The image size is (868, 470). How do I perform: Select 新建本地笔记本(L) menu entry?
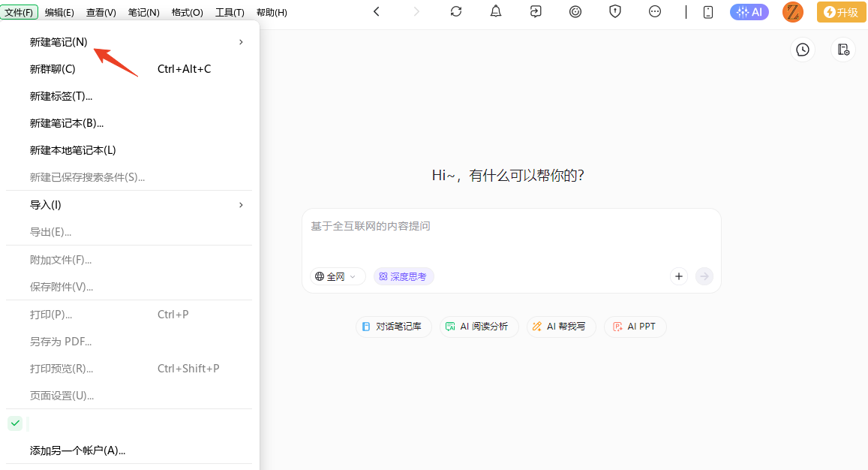tap(129, 150)
